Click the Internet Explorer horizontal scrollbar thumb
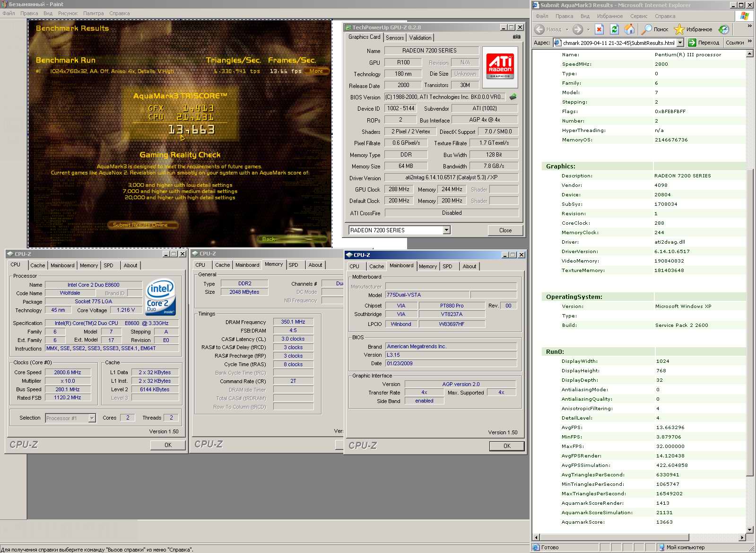The image size is (756, 553). point(614,537)
